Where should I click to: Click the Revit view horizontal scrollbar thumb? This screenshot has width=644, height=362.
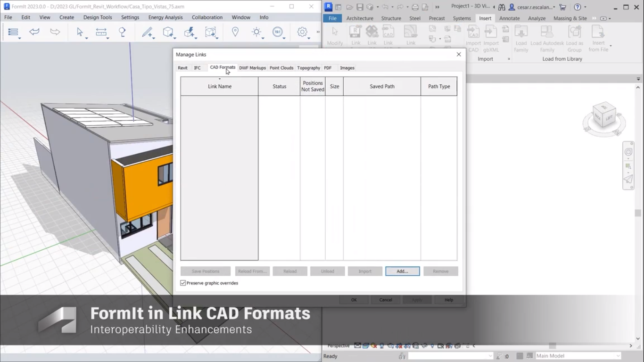(553, 346)
